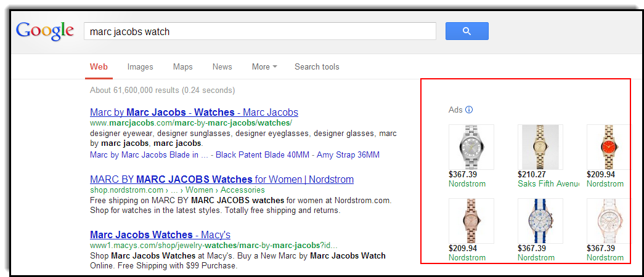Switch to the Images tab
The height and width of the screenshot is (277, 644).
click(x=141, y=67)
